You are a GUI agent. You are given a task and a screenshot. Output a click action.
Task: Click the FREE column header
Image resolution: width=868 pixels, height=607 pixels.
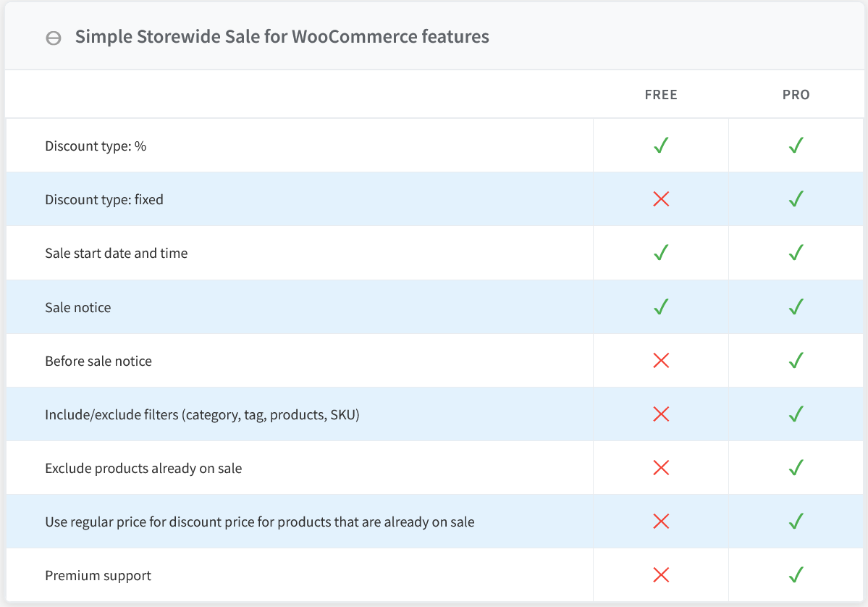[660, 95]
